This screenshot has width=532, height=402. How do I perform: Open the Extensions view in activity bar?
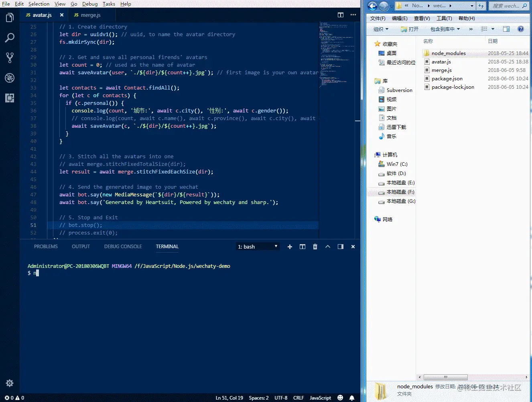10,98
